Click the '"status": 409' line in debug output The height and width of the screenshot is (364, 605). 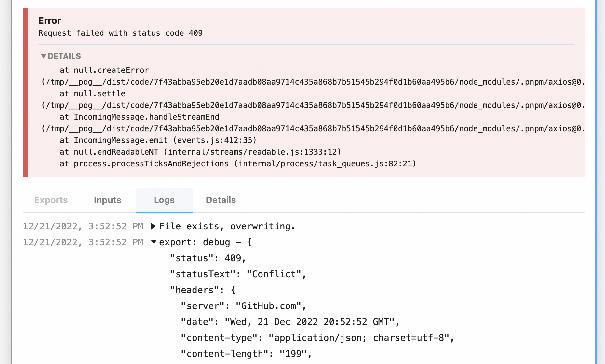tap(208, 258)
